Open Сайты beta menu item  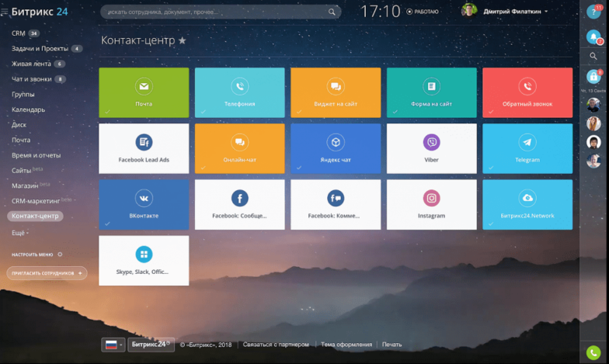[x=27, y=170]
